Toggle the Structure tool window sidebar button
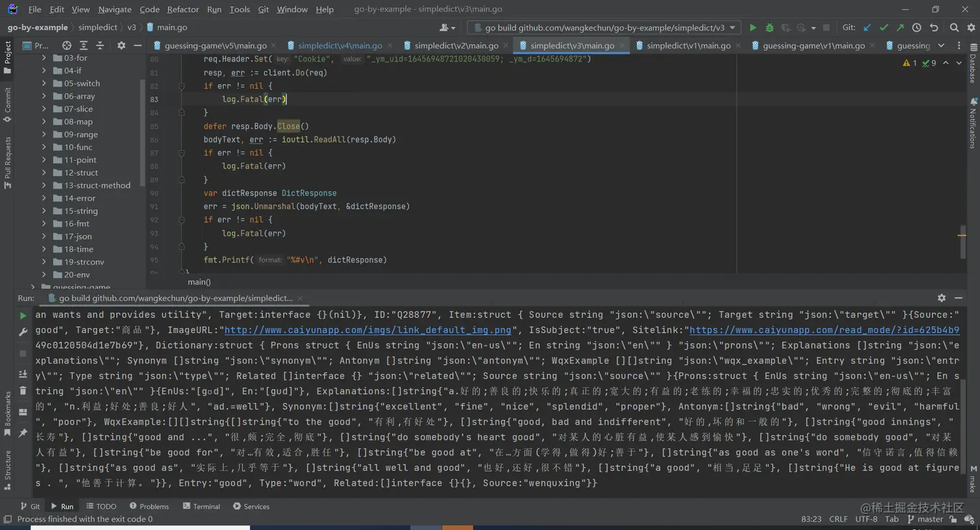The width and height of the screenshot is (980, 530). [8, 469]
